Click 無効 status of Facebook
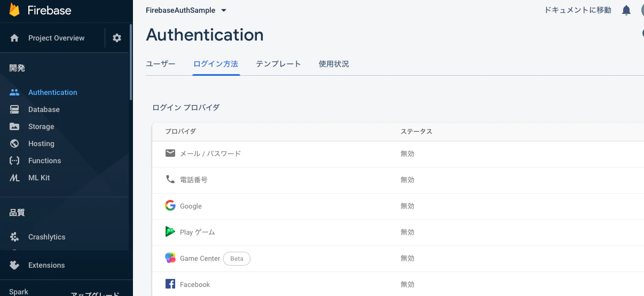 coord(407,284)
